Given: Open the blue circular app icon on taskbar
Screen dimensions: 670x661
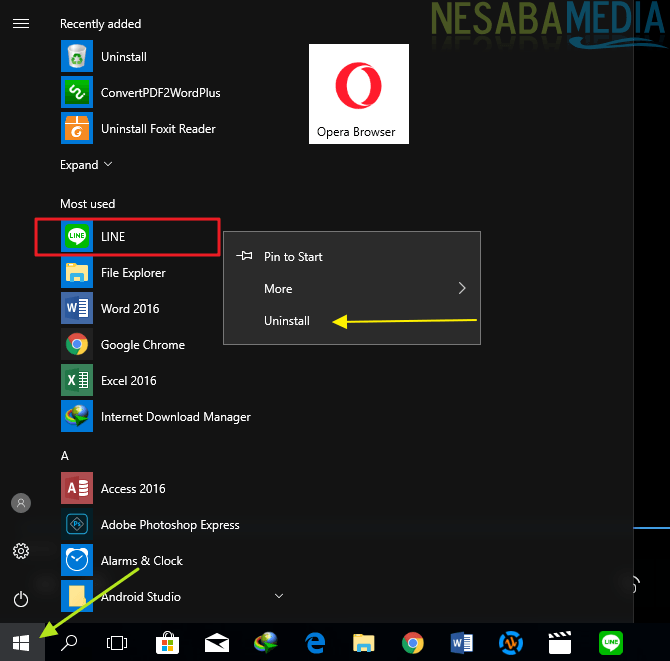Looking at the screenshot, I should coord(511,643).
